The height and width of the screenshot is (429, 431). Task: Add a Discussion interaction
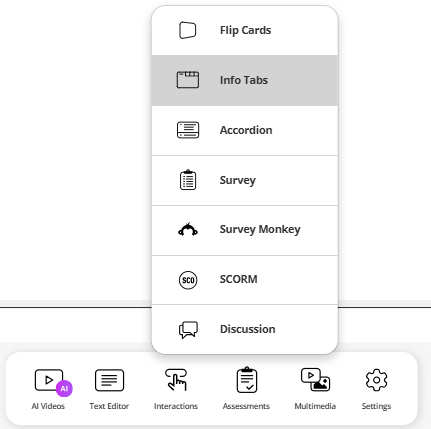[x=245, y=329]
